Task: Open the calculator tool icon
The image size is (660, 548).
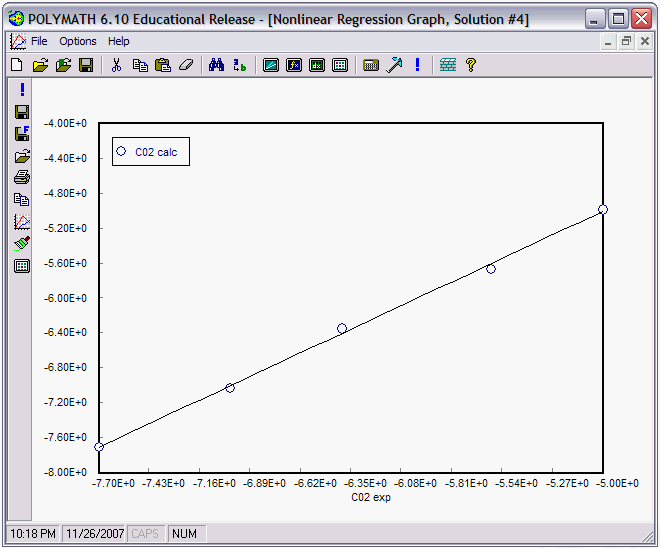Action: pyautogui.click(x=371, y=65)
